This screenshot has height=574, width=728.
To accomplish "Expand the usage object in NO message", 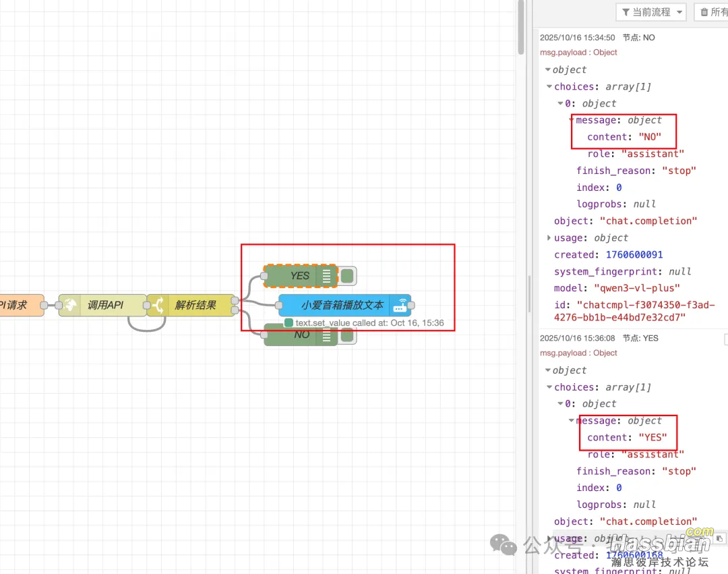I will tap(548, 238).
